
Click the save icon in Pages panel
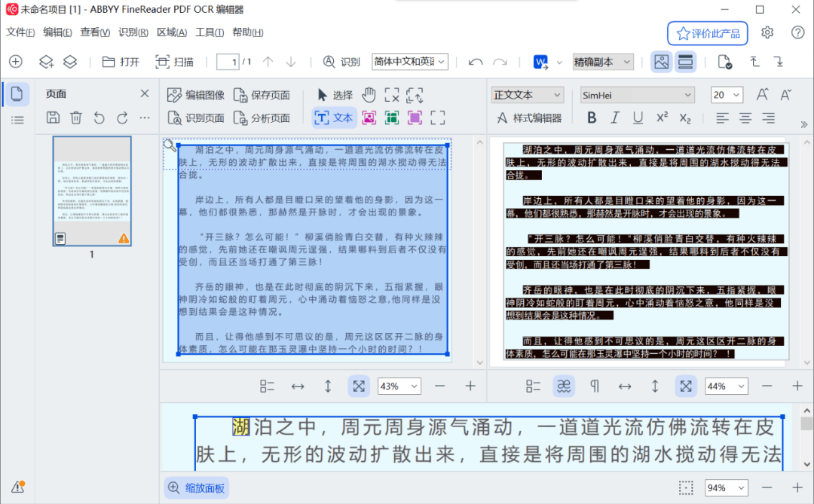53,118
